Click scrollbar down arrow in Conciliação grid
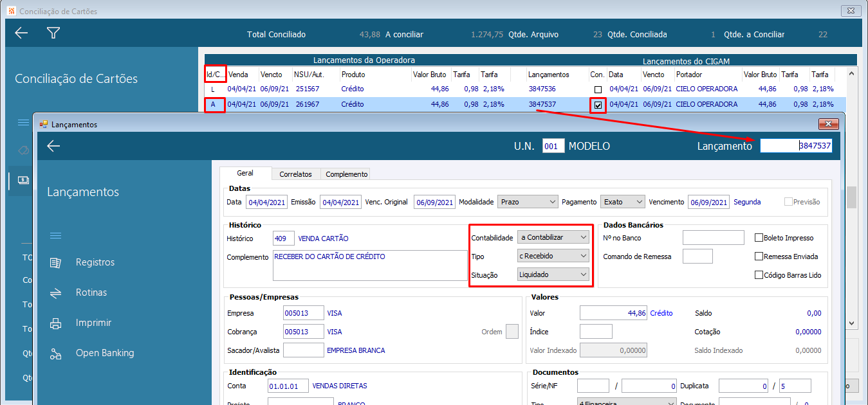 tap(852, 323)
